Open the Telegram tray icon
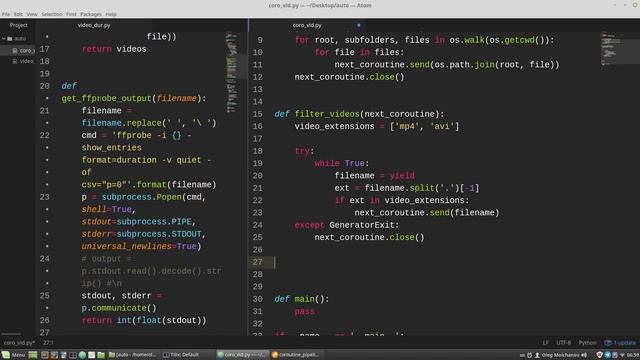Screen dimensions: 640x360 (607, 355)
